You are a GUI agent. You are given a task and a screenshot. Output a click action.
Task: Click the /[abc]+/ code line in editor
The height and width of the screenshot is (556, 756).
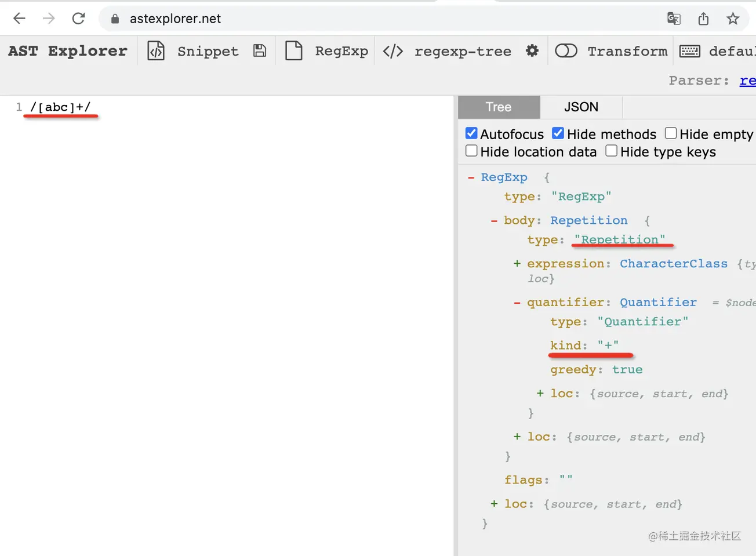click(60, 107)
